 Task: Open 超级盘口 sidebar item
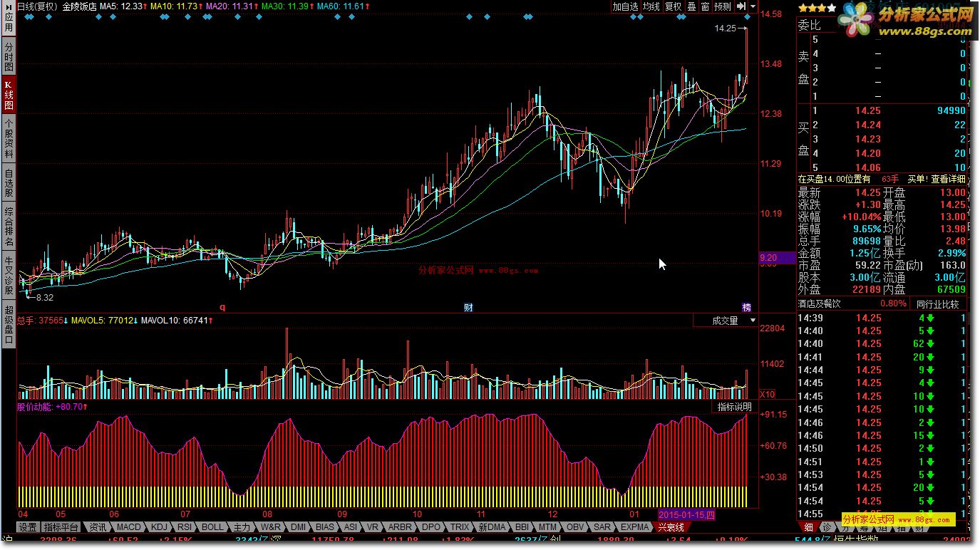(9, 325)
